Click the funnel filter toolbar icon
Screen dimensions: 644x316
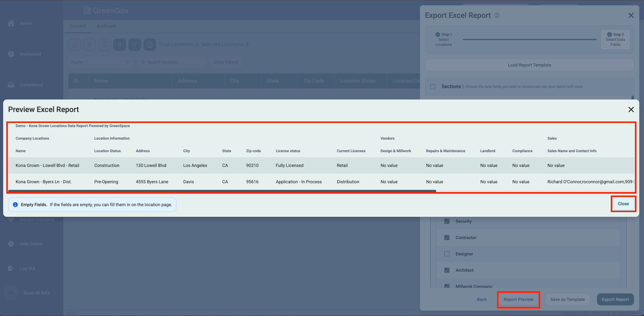point(135,45)
